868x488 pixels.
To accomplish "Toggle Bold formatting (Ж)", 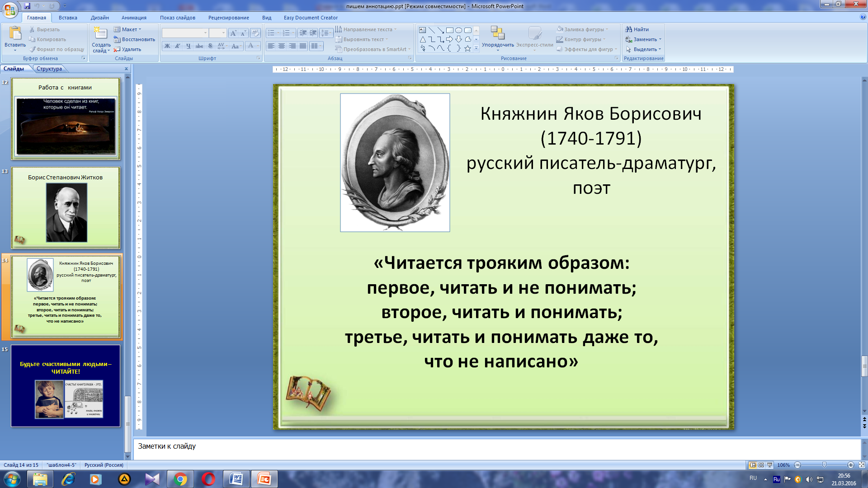I will click(x=167, y=46).
